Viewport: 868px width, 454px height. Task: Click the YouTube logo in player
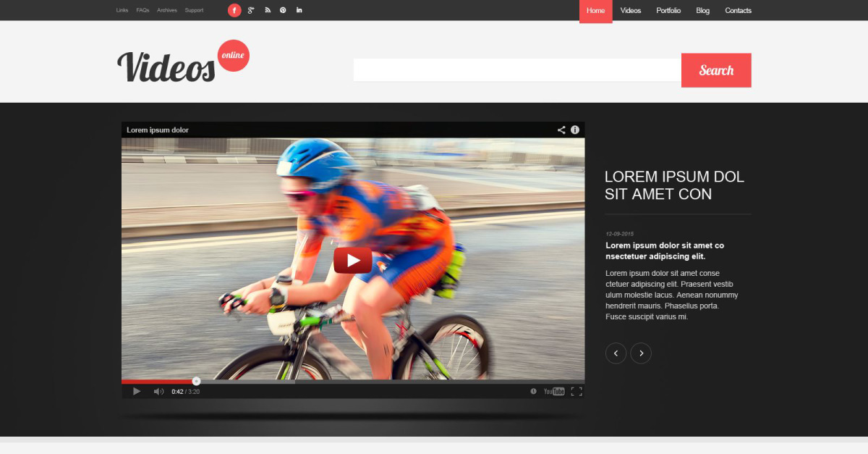[x=554, y=392]
